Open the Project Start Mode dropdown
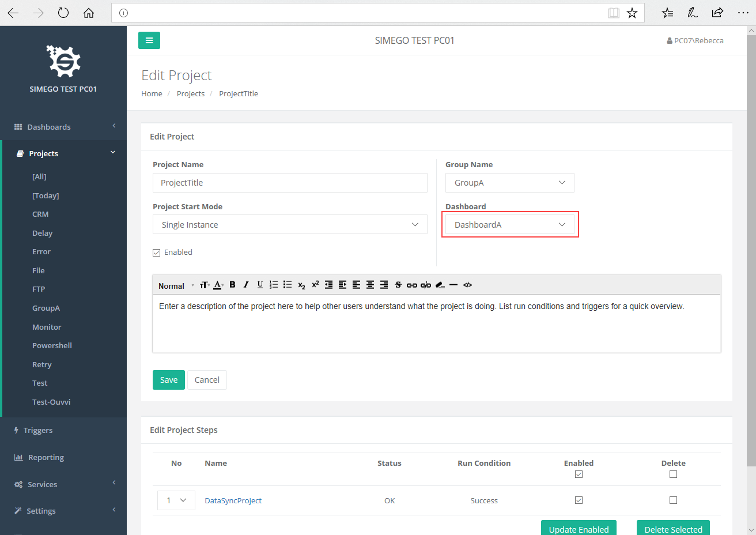 tap(290, 224)
